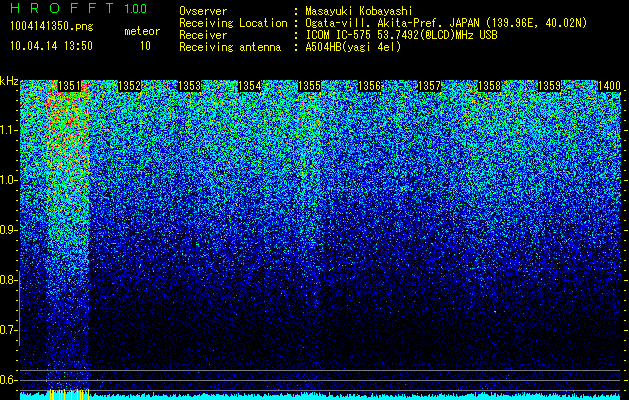The image size is (629, 400).
Task: Click the yellow meteor detection ticks at bottom
Action: [69, 394]
